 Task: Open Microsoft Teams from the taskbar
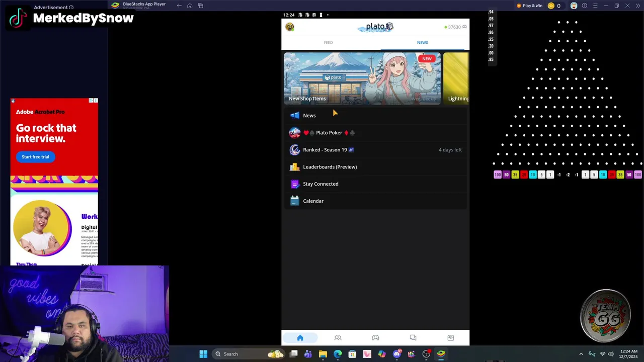click(x=308, y=354)
